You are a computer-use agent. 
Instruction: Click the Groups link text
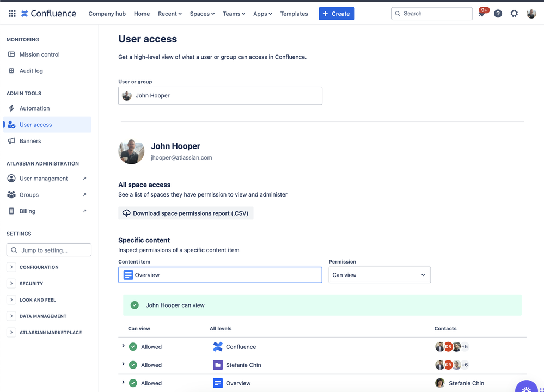29,194
